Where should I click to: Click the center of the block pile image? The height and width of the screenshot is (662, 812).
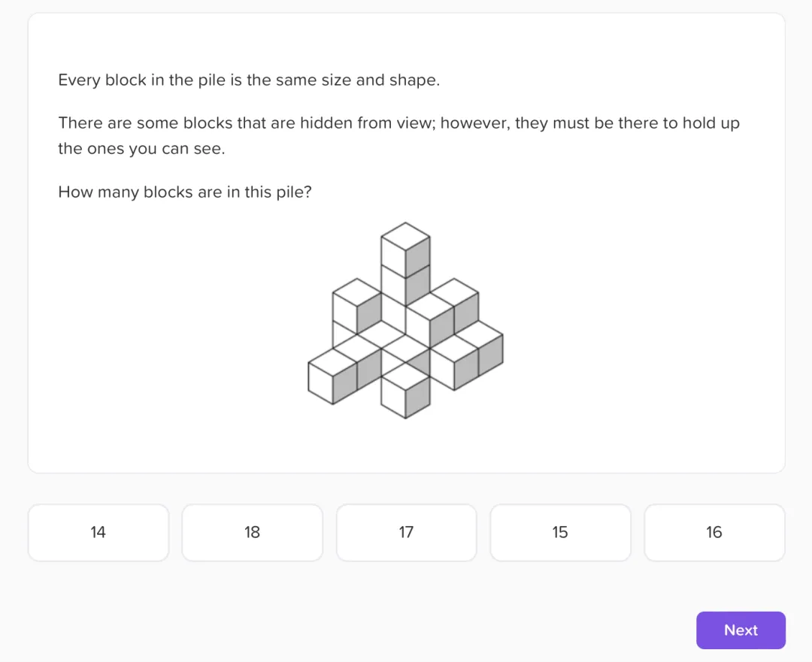[x=405, y=321]
